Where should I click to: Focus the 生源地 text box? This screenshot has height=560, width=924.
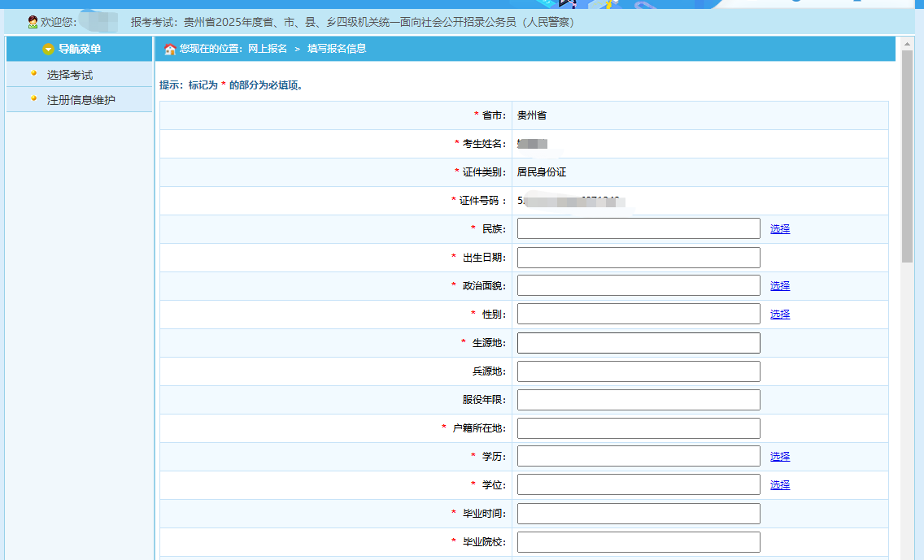click(x=639, y=343)
